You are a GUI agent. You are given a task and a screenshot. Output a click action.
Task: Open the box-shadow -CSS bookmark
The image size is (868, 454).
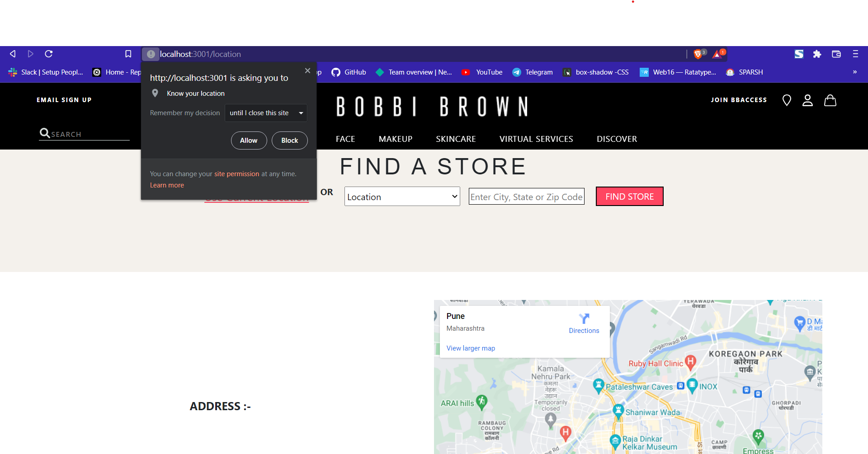pos(595,72)
